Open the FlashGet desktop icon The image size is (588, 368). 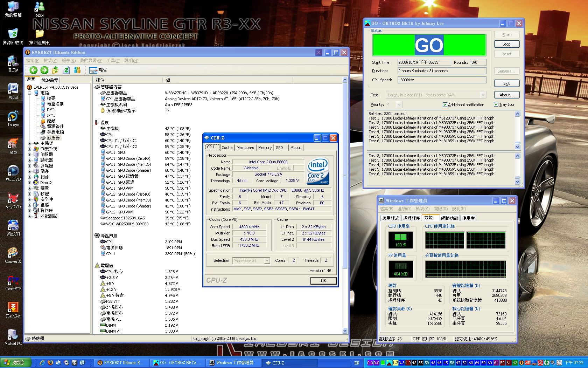point(13,310)
